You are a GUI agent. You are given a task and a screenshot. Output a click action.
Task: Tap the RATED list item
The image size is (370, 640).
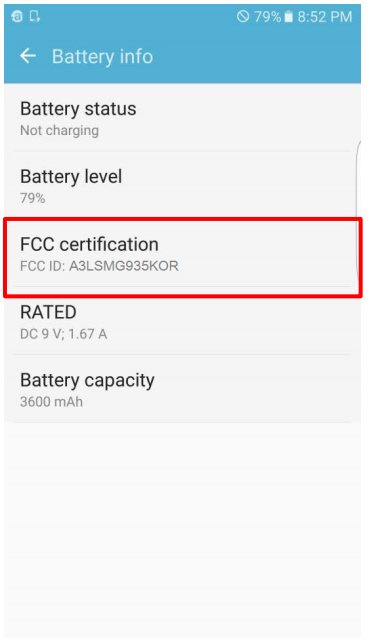point(182,321)
